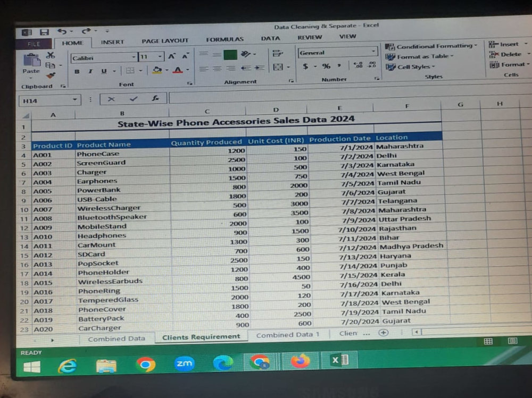Toggle Center alignment in Alignment group
The height and width of the screenshot is (398, 532).
coord(217,69)
